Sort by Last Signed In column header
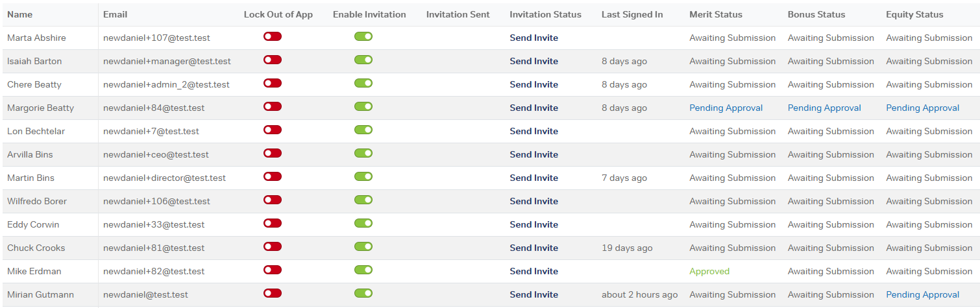 tap(631, 15)
